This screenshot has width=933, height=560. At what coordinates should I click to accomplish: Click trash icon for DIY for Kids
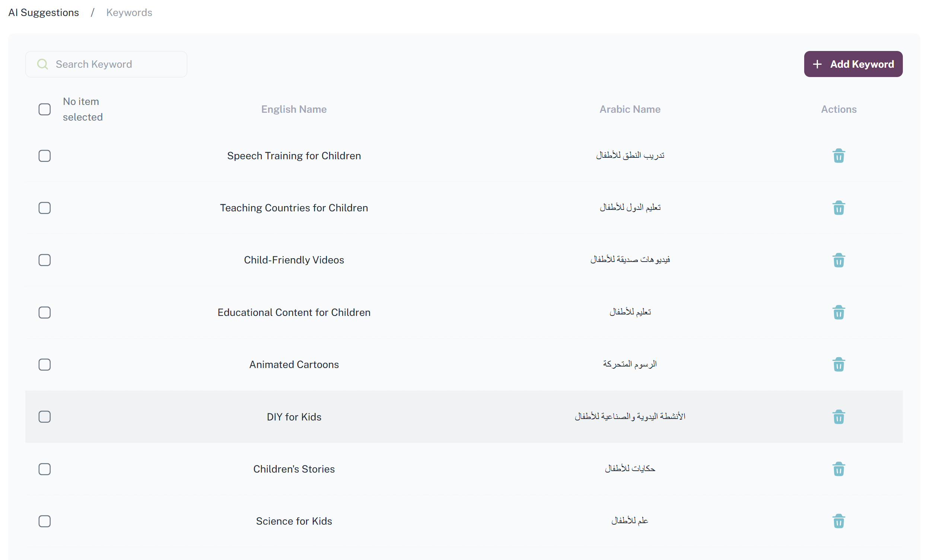point(838,417)
